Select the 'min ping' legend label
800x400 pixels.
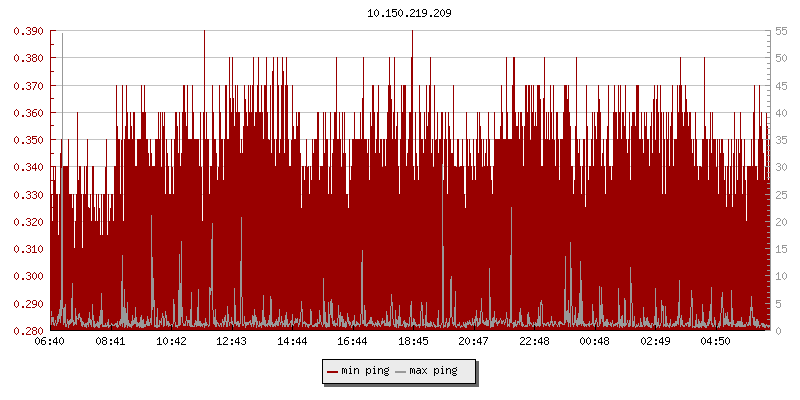[364, 371]
